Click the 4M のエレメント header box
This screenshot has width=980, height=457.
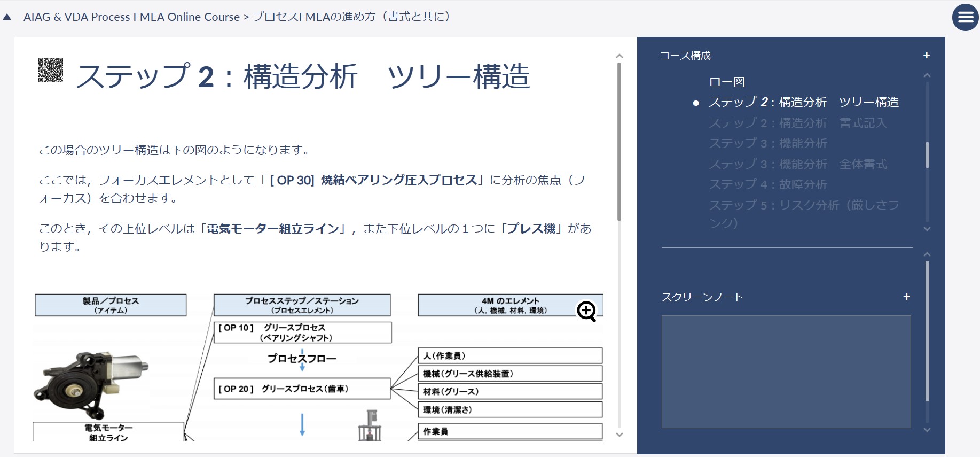pos(511,305)
